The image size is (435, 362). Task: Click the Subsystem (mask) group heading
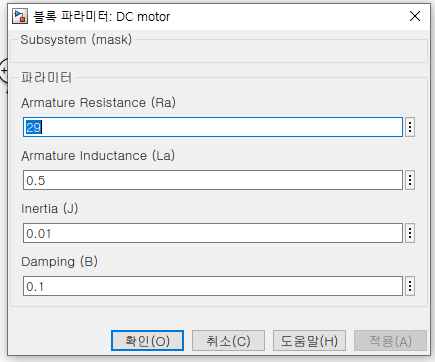[76, 40]
